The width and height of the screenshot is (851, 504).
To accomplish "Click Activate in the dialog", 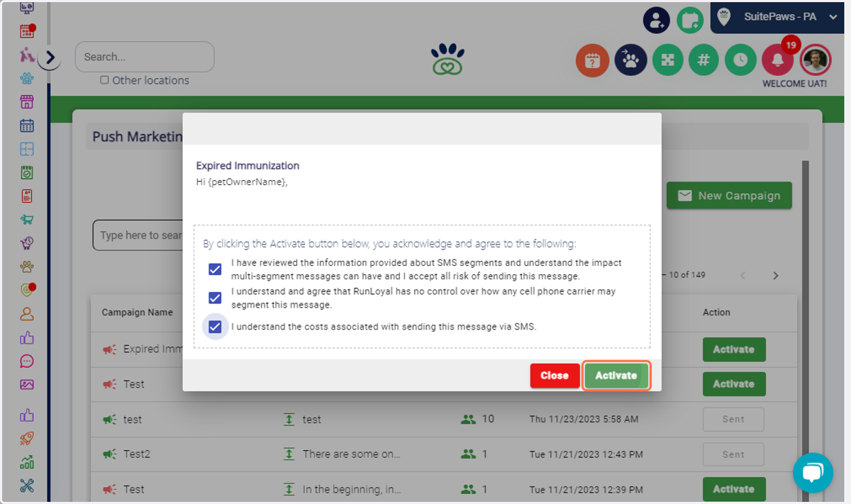I will 616,376.
